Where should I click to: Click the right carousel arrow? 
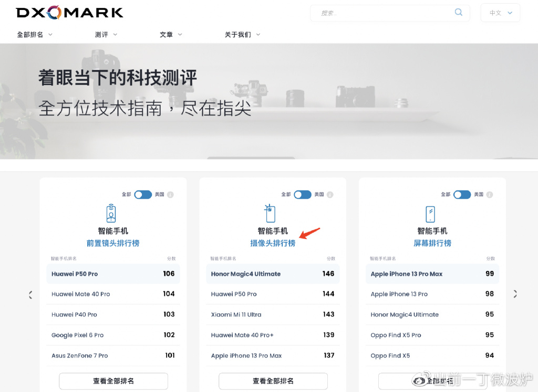tap(515, 294)
